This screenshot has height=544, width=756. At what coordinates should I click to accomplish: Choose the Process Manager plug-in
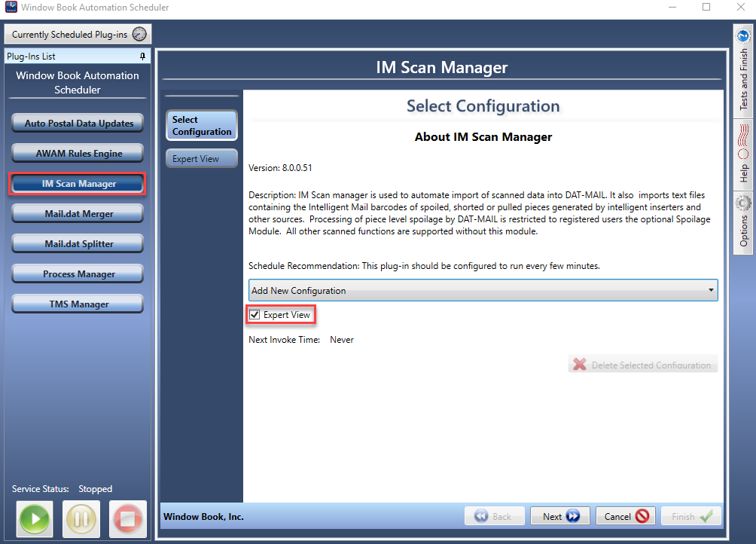(78, 274)
